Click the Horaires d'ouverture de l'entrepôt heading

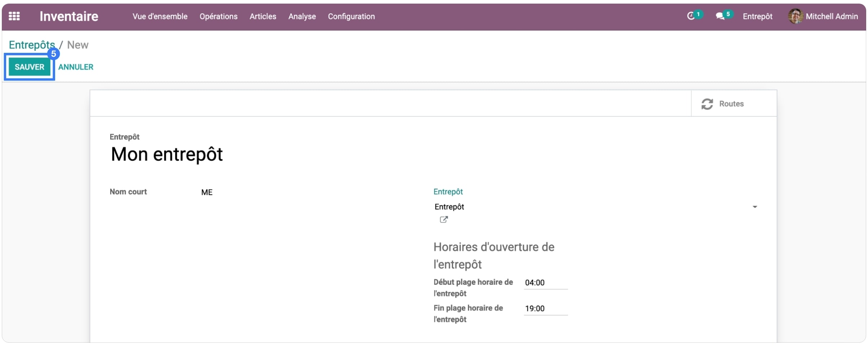coord(494,256)
